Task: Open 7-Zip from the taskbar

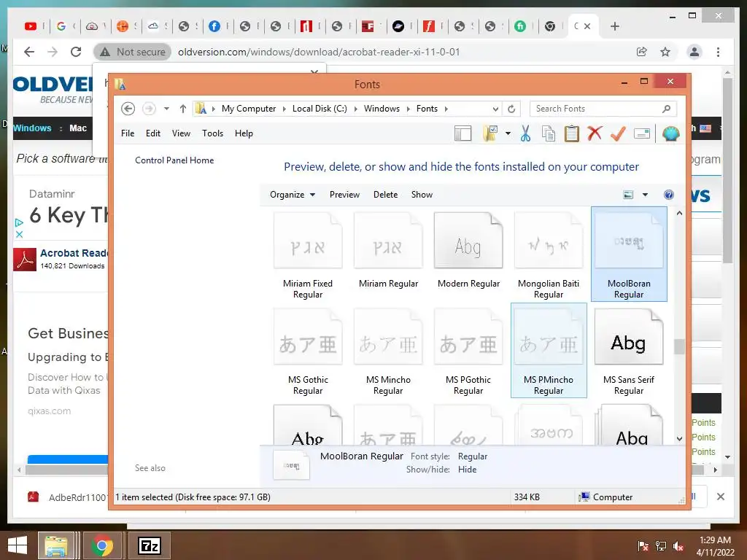Action: 149,545
